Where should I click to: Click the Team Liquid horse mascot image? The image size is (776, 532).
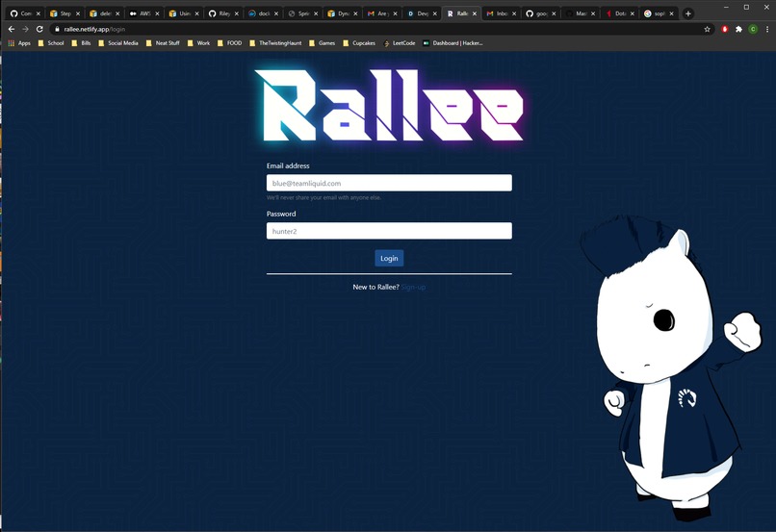671,368
